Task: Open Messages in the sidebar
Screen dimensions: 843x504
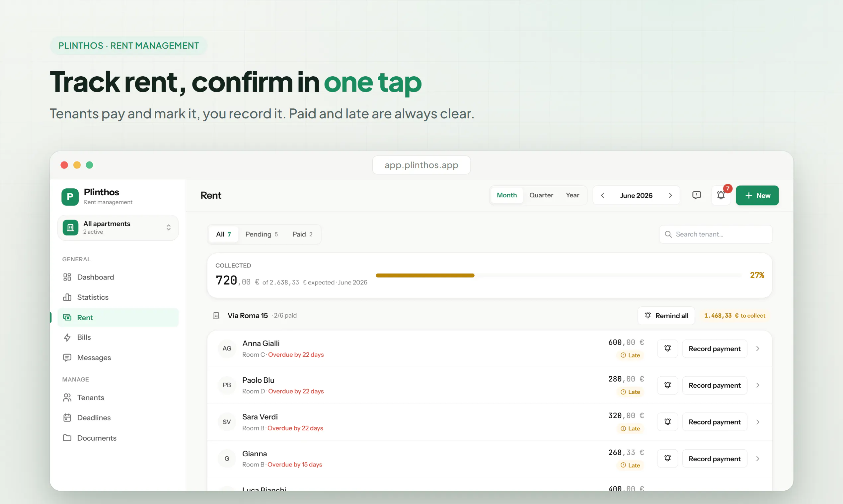Action: (x=118, y=358)
